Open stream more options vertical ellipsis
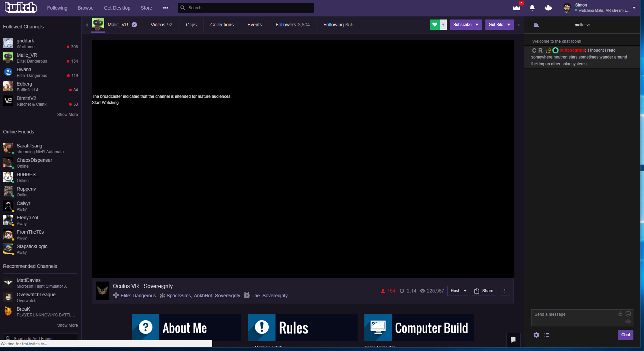 click(505, 291)
